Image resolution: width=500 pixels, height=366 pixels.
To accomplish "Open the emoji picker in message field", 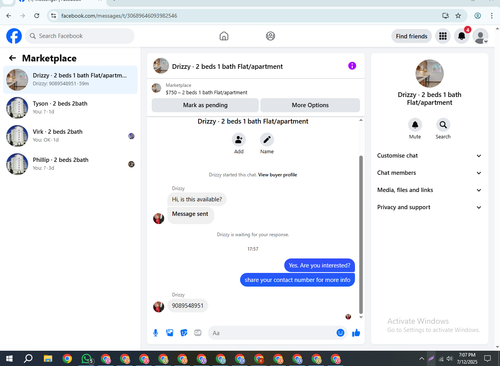I will (340, 333).
